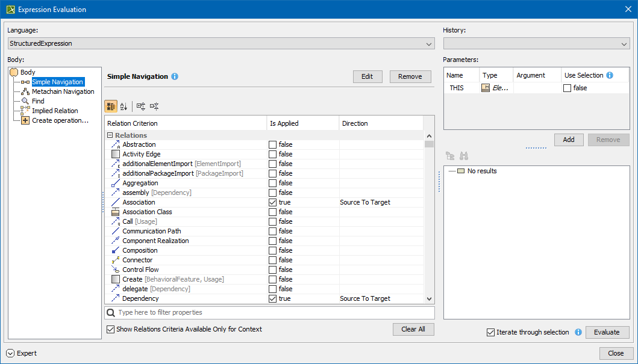This screenshot has height=364, width=638.
Task: Enable the Composition relation checkbox
Action: 273,250
